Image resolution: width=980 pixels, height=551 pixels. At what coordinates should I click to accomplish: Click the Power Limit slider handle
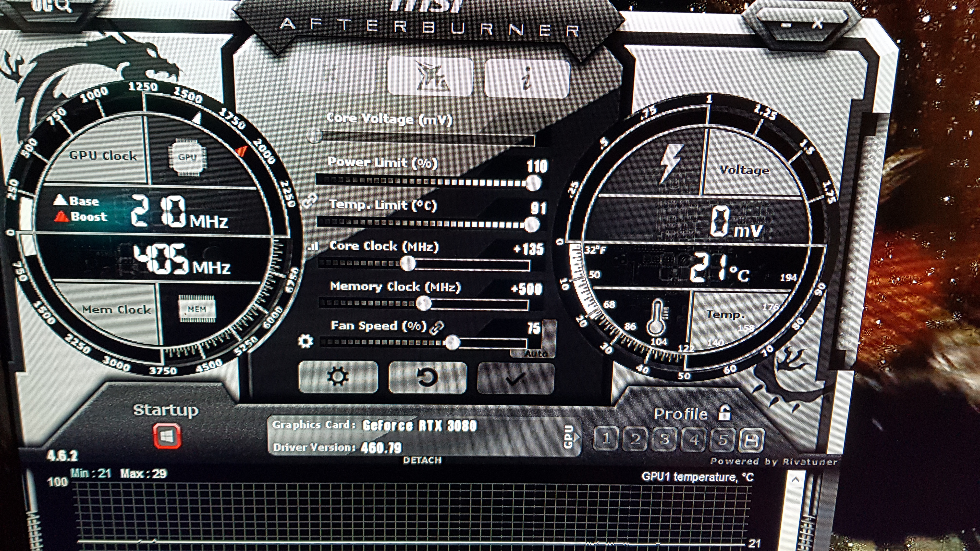(x=533, y=184)
